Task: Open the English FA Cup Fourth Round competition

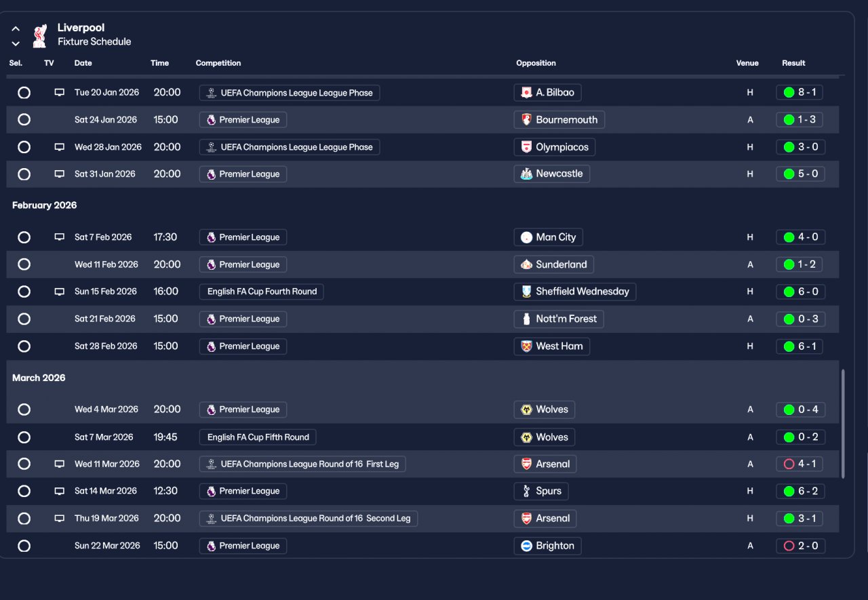Action: click(x=262, y=292)
